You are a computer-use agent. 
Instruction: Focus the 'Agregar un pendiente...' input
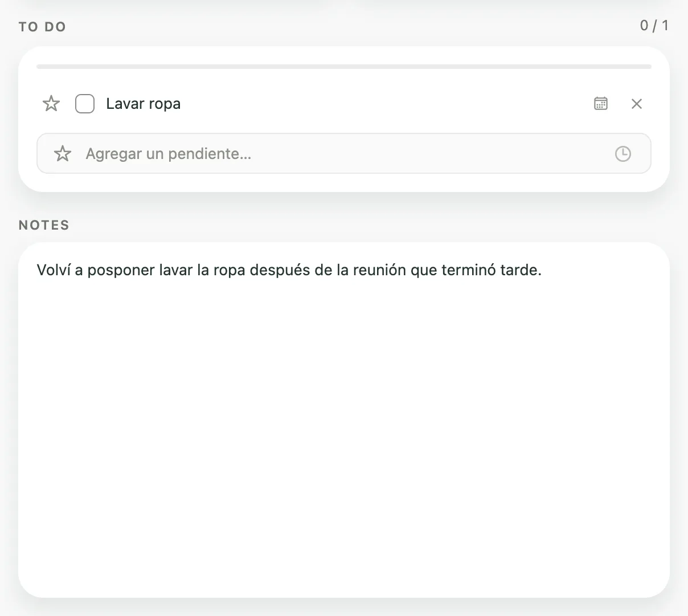click(344, 153)
